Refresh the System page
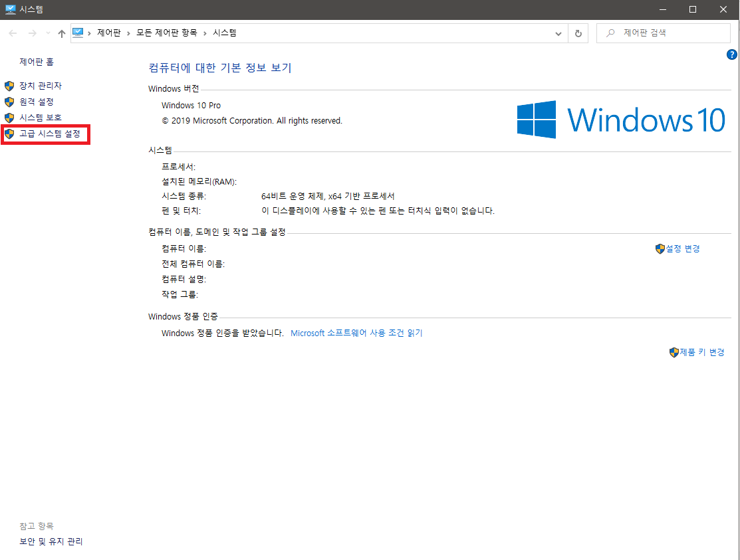This screenshot has height=560, width=740. (x=578, y=33)
